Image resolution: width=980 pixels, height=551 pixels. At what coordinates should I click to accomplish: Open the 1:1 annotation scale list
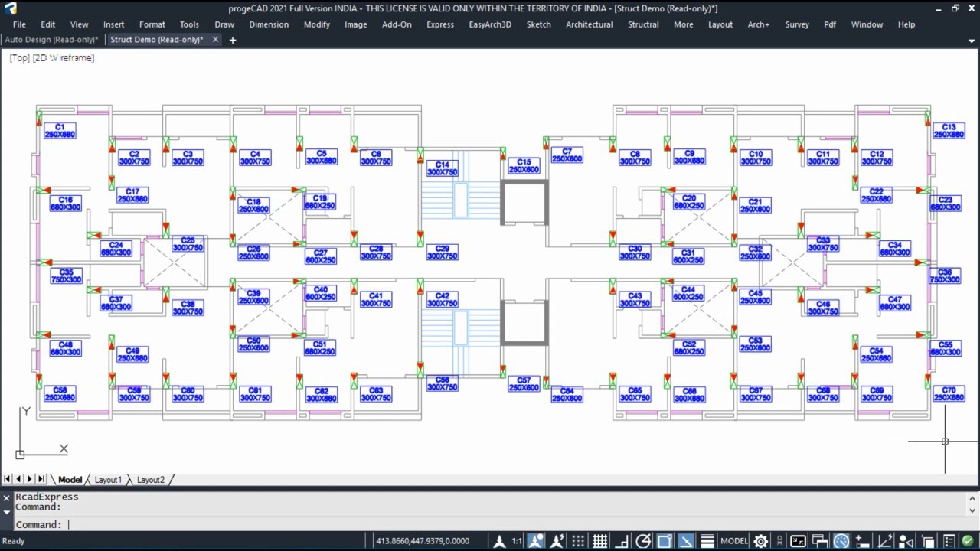pyautogui.click(x=517, y=541)
